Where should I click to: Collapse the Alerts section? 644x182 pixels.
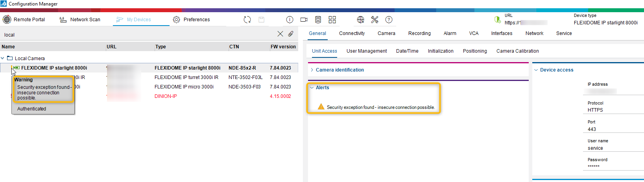(312, 88)
